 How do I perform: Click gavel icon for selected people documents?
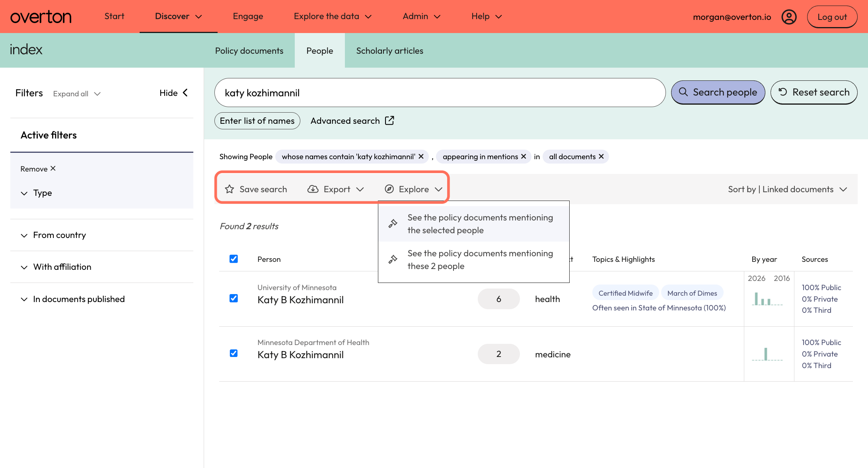pyautogui.click(x=393, y=224)
